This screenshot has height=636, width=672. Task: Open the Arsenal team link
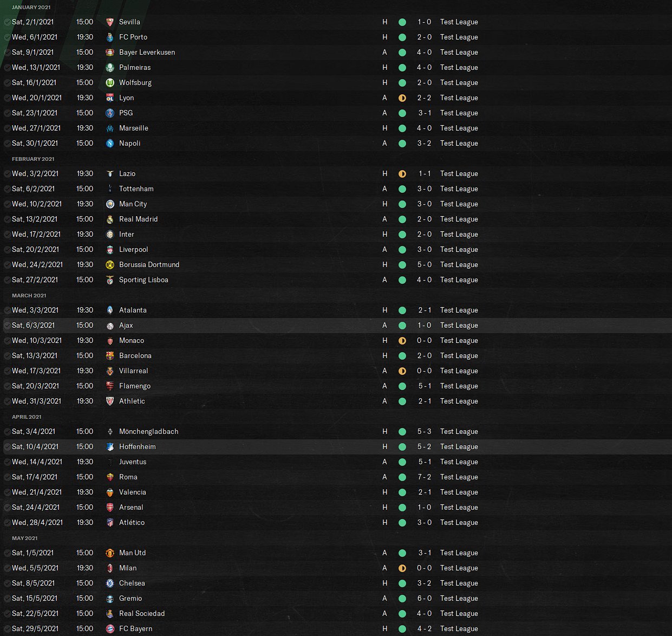click(131, 508)
